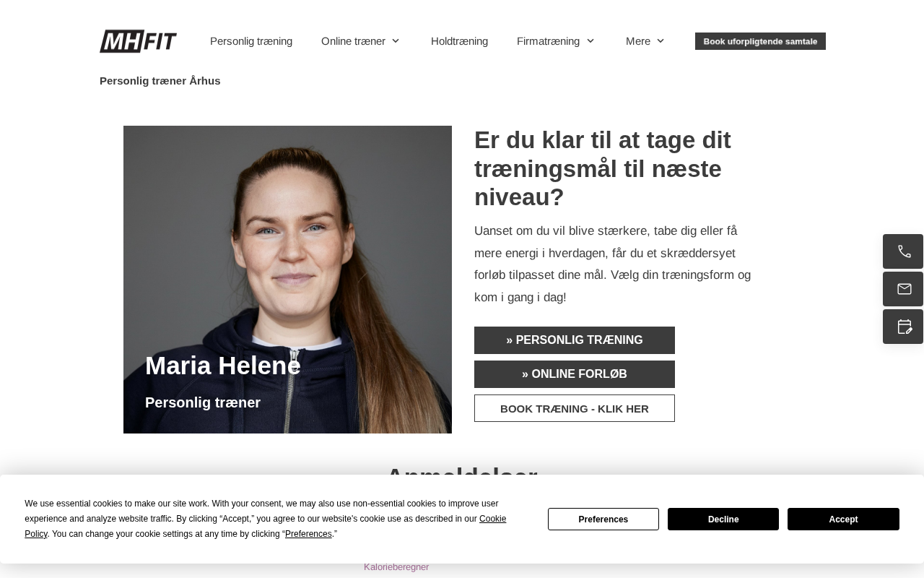This screenshot has width=924, height=578.
Task: Select the » PERSONLIG TRÆNING button
Action: 575,340
